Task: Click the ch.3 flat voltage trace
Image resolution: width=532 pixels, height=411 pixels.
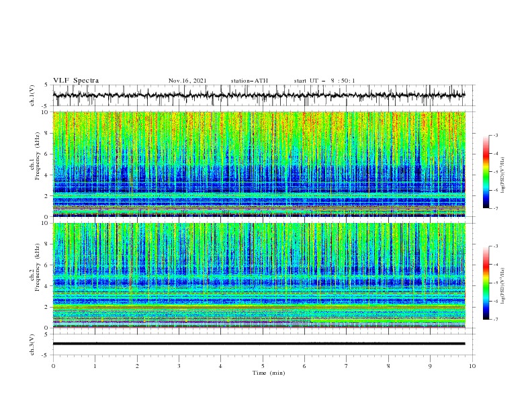Action: click(259, 344)
